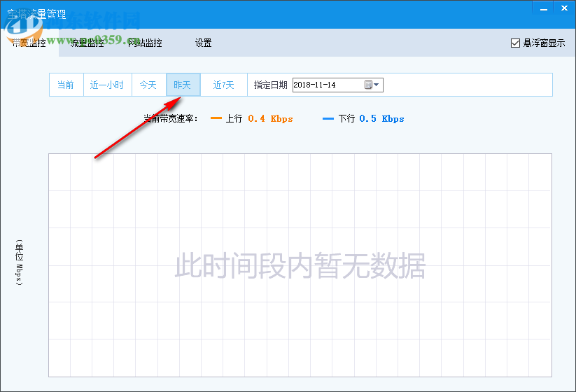
Task: Minimize the 宝塔流量管理 window
Action: tap(543, 8)
